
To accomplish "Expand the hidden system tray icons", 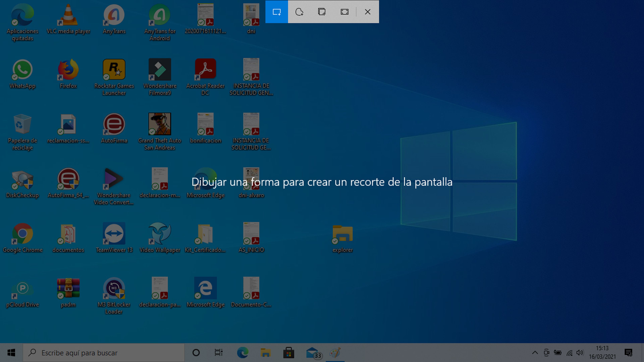I will (535, 353).
